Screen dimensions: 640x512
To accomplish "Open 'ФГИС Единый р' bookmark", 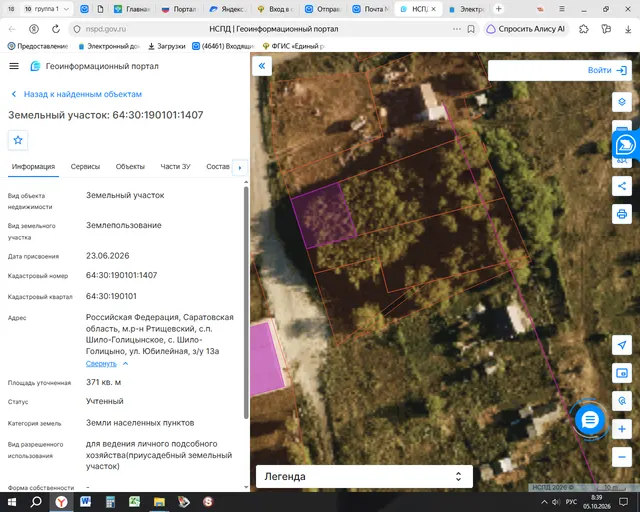I will pyautogui.click(x=293, y=46).
